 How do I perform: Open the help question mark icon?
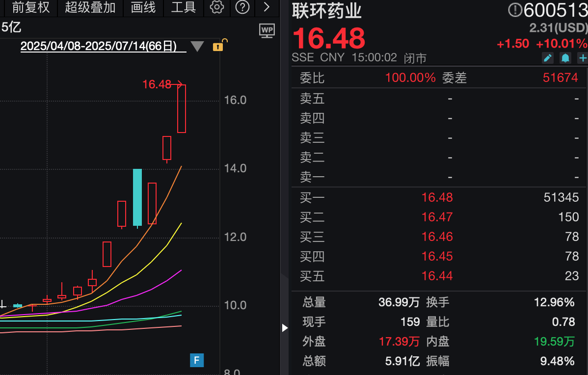click(x=242, y=7)
